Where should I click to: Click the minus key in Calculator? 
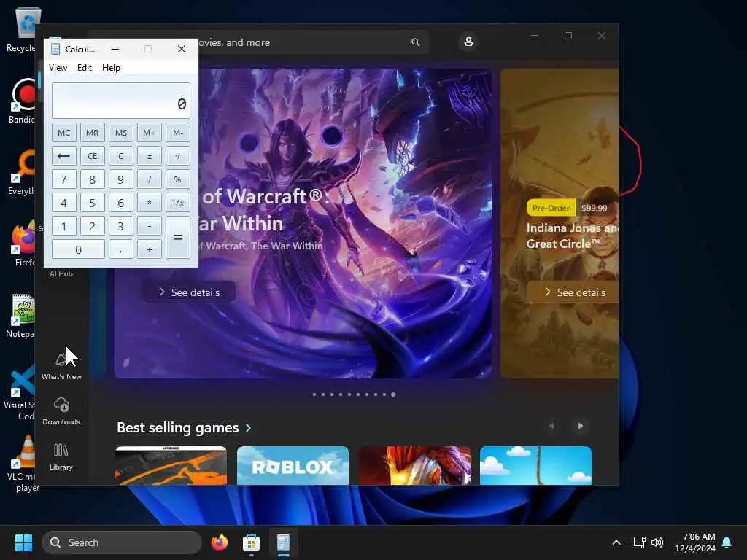point(149,226)
